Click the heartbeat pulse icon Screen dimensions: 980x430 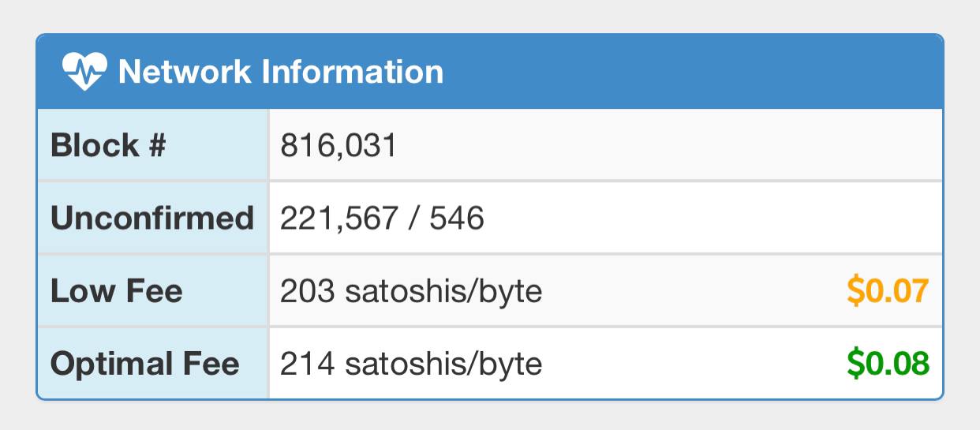click(84, 72)
